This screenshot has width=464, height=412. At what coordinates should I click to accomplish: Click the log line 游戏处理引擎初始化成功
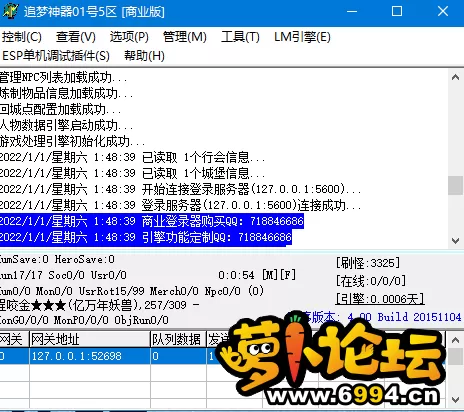(x=72, y=141)
